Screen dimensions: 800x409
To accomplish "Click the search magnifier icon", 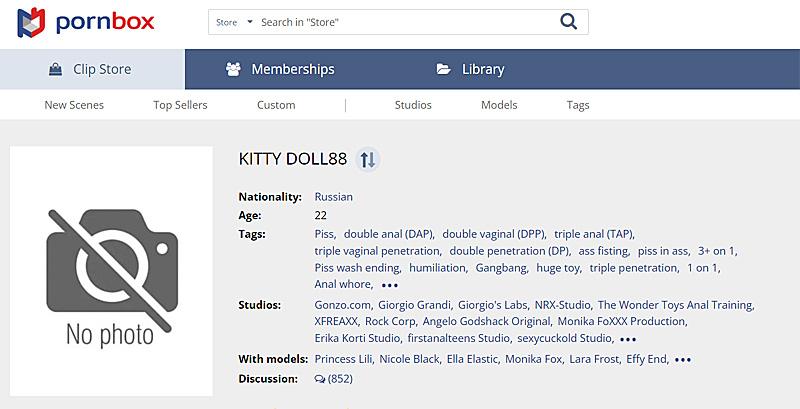I will [569, 21].
